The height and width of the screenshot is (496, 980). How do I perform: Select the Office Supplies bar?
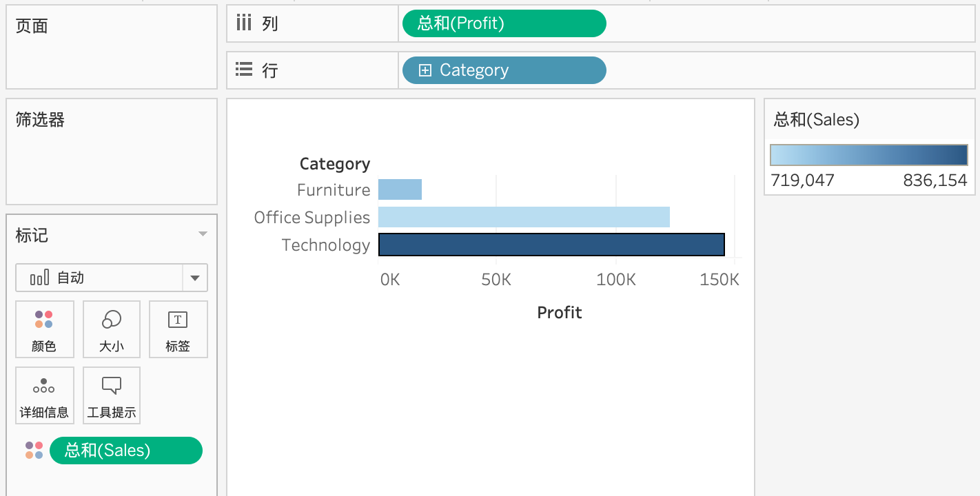click(524, 217)
